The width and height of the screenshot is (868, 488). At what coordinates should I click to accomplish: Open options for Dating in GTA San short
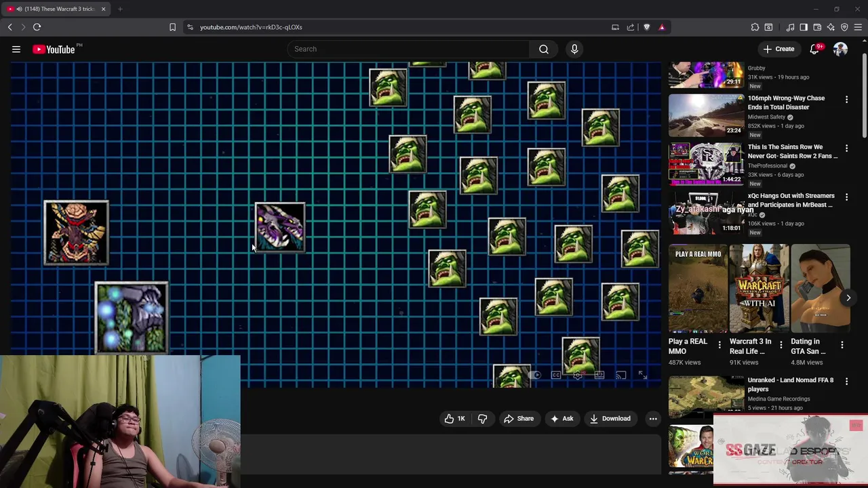pyautogui.click(x=842, y=345)
